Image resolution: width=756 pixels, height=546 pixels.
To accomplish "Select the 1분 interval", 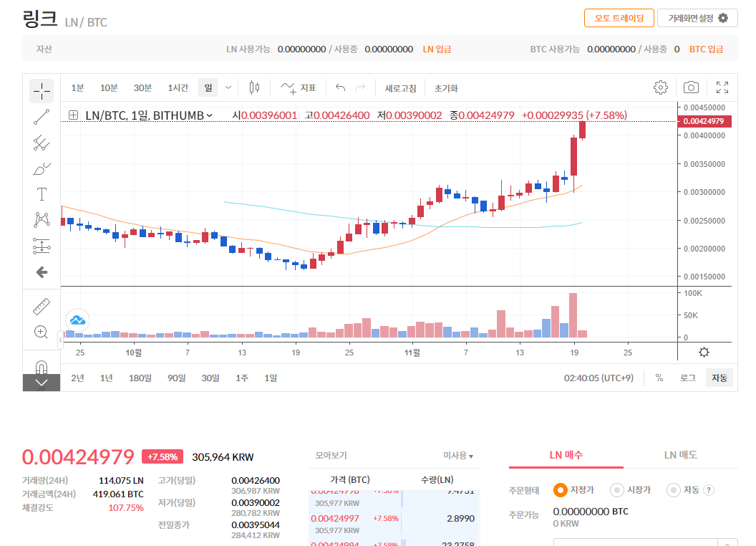I will 77,88.
